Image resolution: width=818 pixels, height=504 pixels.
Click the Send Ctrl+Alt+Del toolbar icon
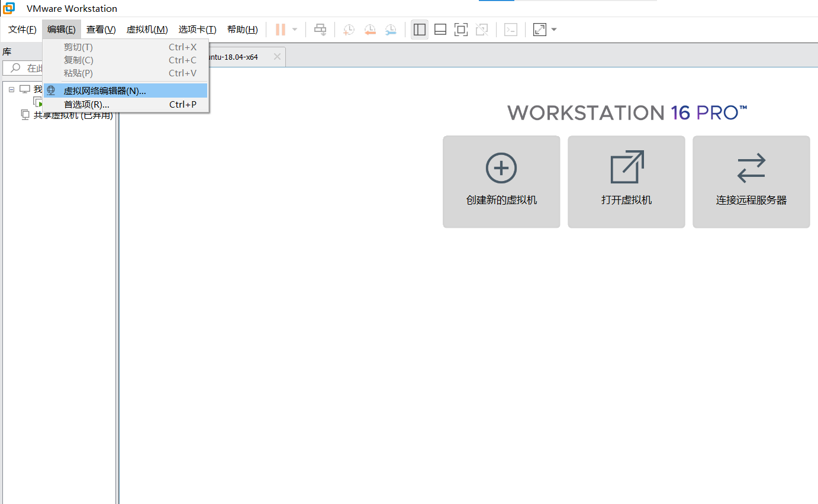320,30
